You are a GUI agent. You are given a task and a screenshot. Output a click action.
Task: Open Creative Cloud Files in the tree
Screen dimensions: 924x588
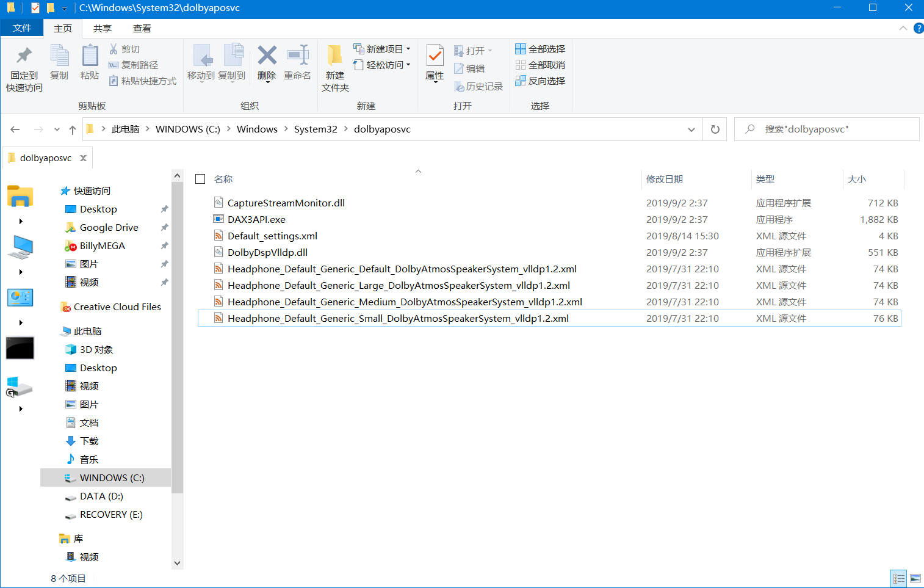click(x=117, y=307)
